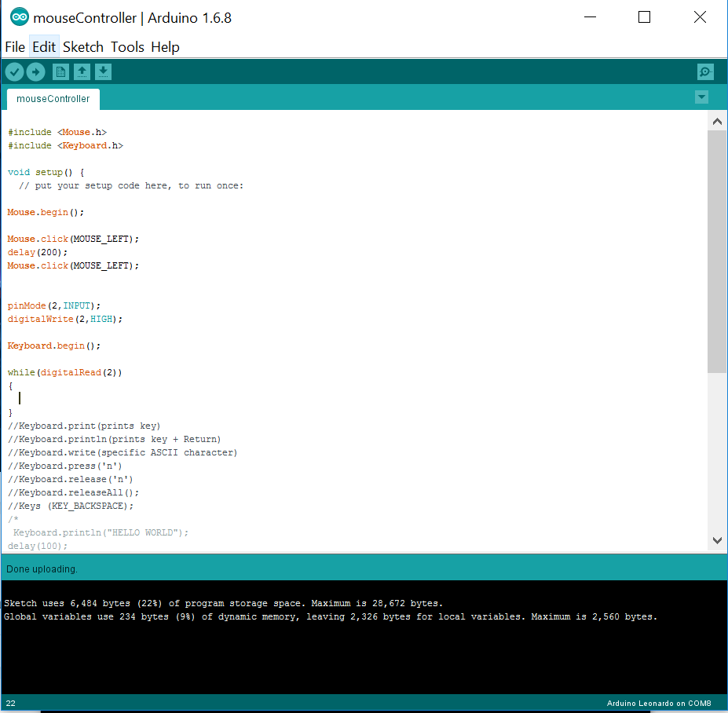Open the Sketch menu
This screenshot has height=713, width=728.
click(x=82, y=47)
